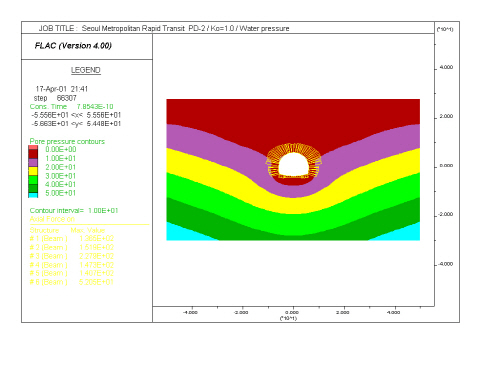Click the cyan region at bottom-right of plot

[405, 233]
